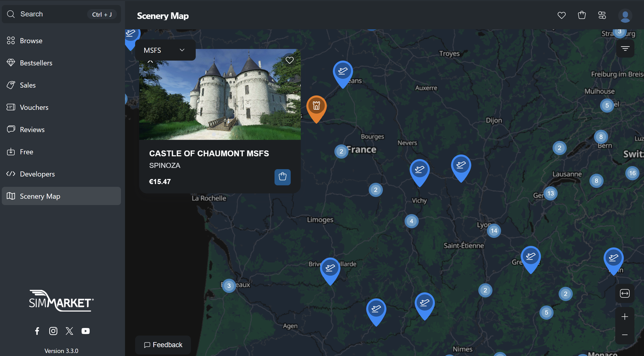Go to Bestsellers in sidebar
The height and width of the screenshot is (356, 644).
(x=36, y=63)
